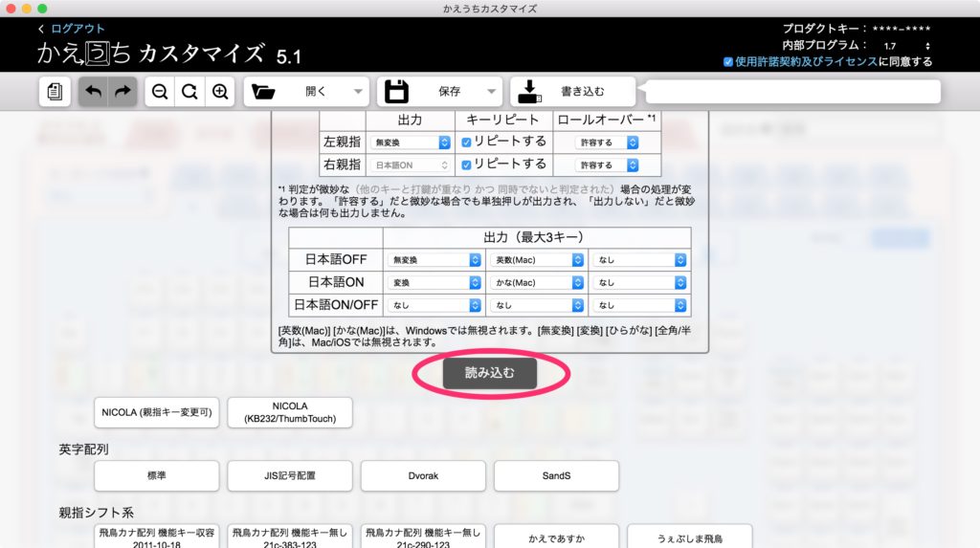Select NICOLA (親指キー変更可) layout
980x548 pixels.
tap(157, 412)
